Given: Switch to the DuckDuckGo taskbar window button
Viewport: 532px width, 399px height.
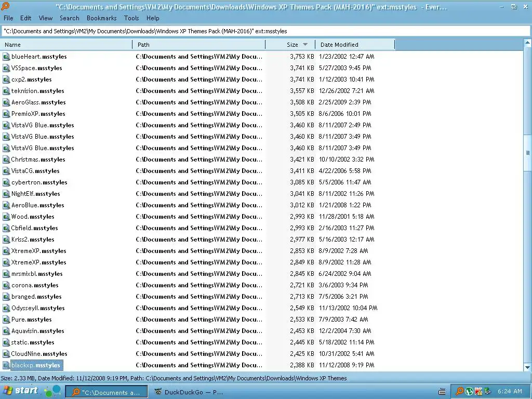Looking at the screenshot, I should click(188, 392).
